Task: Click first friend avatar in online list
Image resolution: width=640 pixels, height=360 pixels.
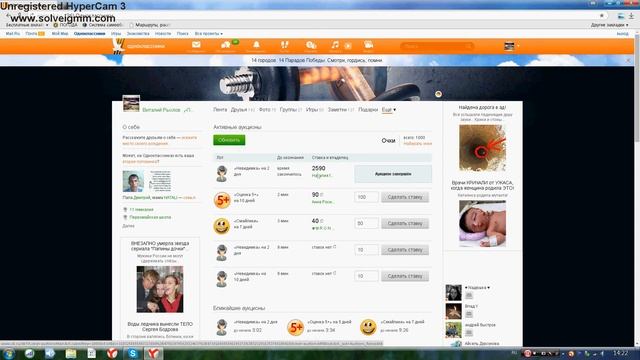Action: pos(453,293)
